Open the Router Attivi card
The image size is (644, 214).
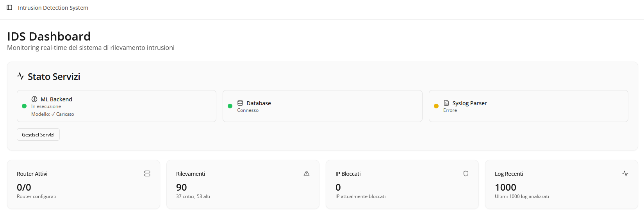84,184
